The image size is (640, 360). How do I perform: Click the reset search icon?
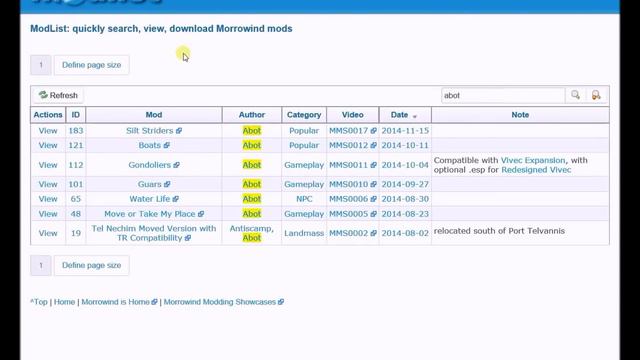596,95
